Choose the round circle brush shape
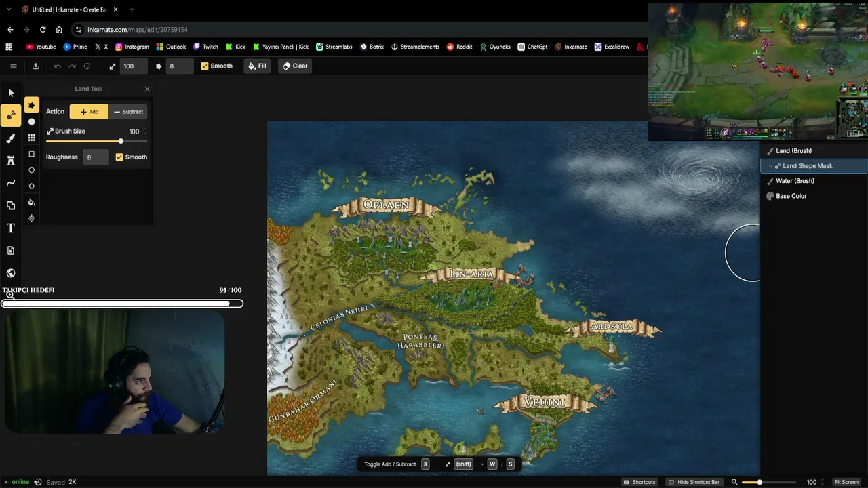868x488 pixels. [x=31, y=122]
